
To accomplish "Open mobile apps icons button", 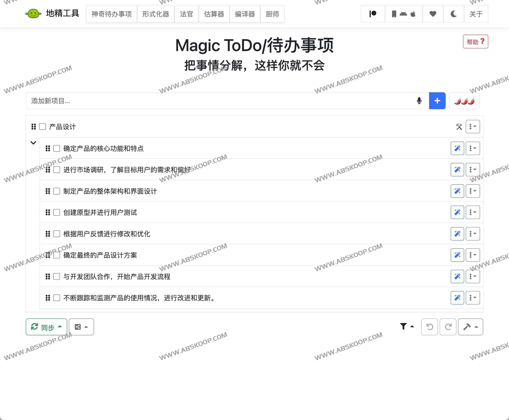I will coord(403,14).
